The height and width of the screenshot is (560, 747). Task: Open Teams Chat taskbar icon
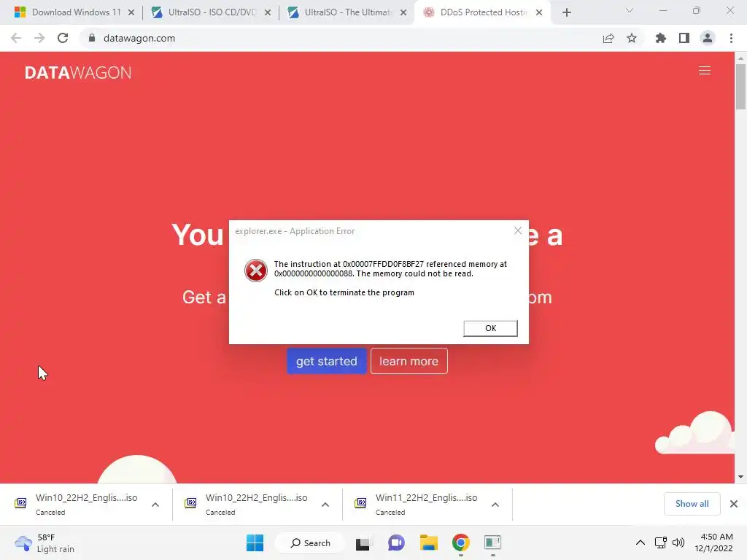pos(396,542)
